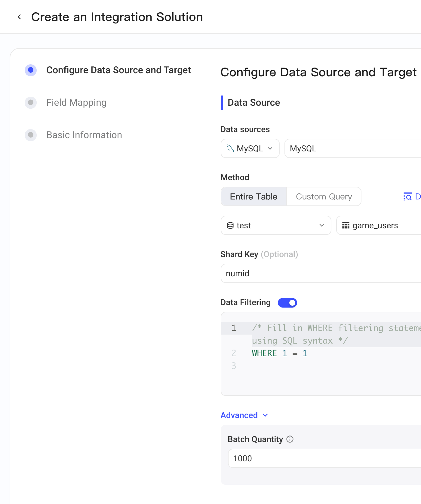This screenshot has width=421, height=504.
Task: Click the MySQL dolphin icon
Action: [x=230, y=148]
